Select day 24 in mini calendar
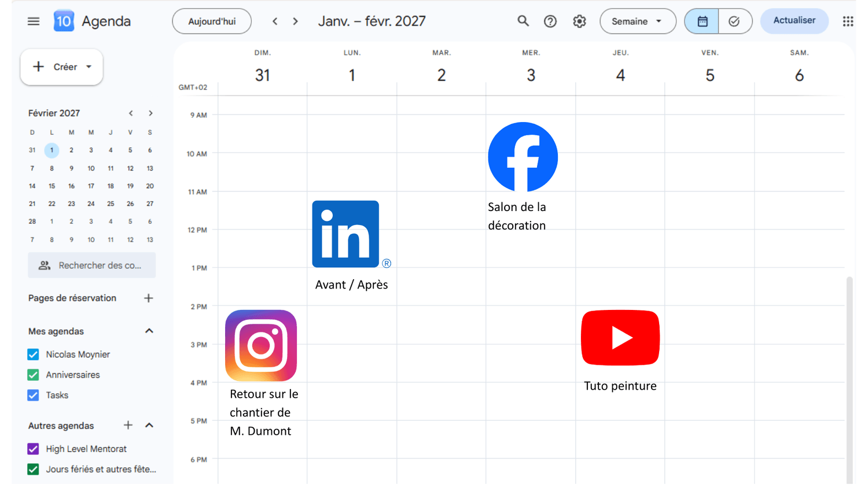Viewport: 868px width, 488px height. tap(91, 204)
